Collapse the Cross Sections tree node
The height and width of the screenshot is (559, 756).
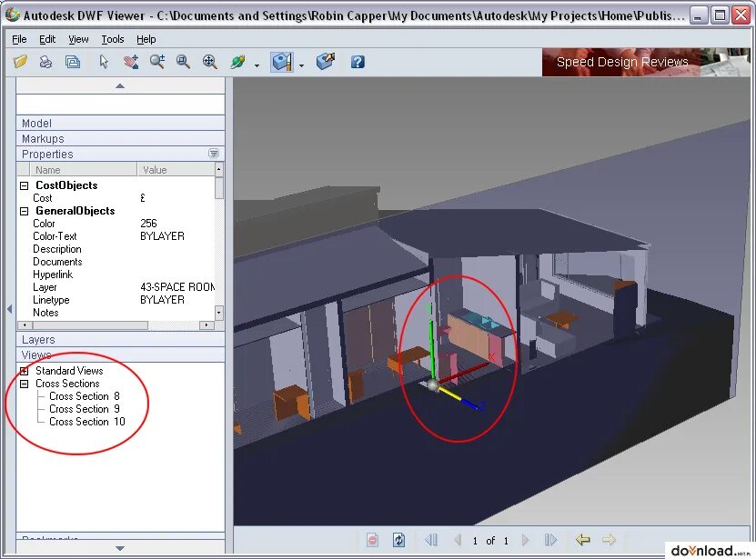click(24, 384)
